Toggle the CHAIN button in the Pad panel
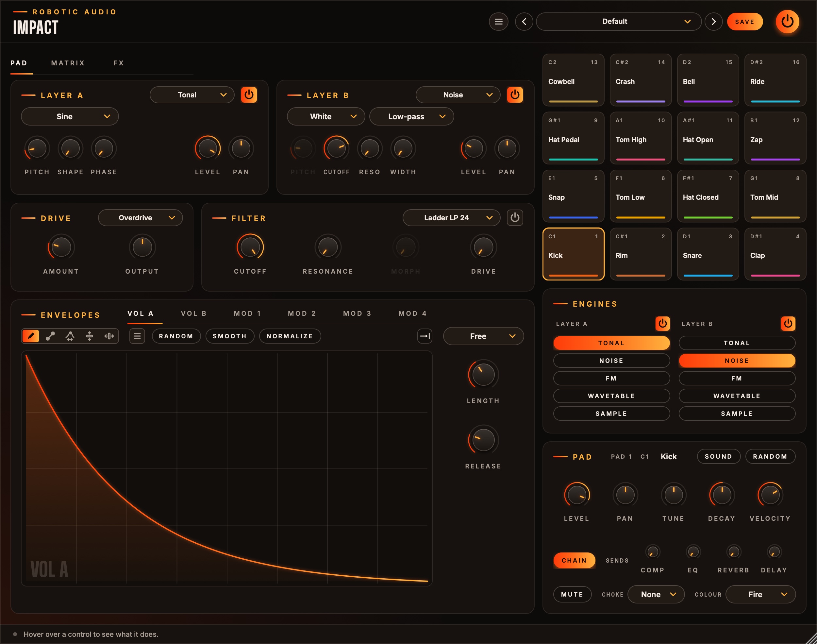Viewport: 817px width, 644px height. pos(574,560)
